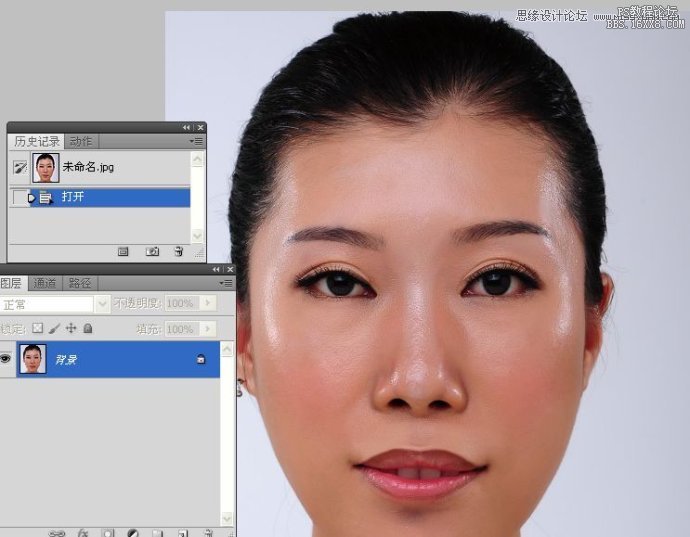This screenshot has height=537, width=690.
Task: Click the lock image pixels brush icon
Action: coord(55,328)
